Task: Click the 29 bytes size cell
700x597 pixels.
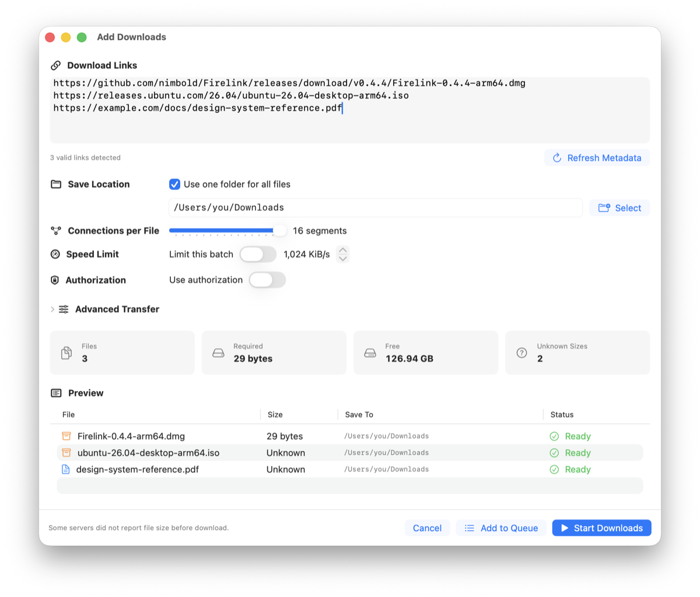Action: pyautogui.click(x=285, y=436)
